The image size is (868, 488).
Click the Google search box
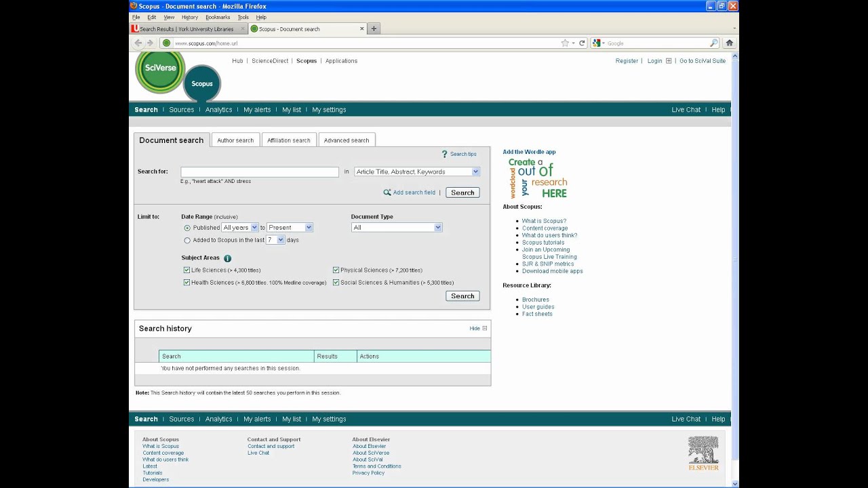click(657, 43)
